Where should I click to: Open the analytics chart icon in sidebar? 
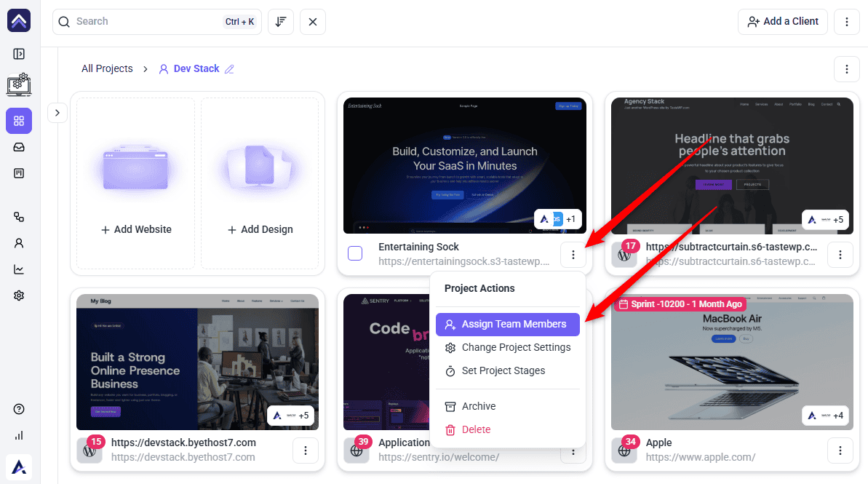[x=19, y=270]
